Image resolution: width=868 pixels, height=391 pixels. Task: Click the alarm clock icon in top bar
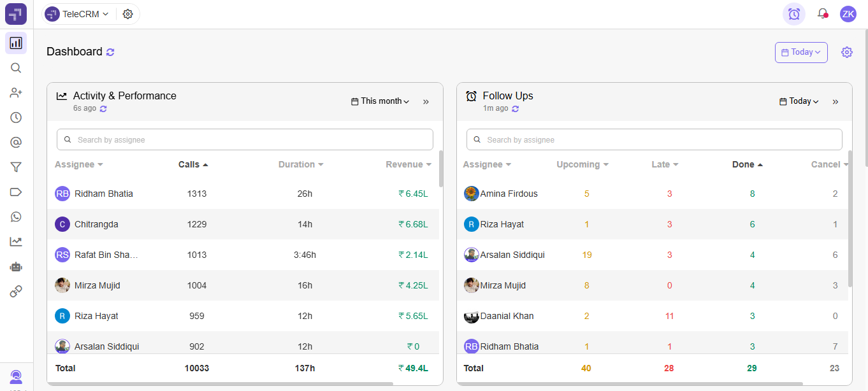(793, 13)
